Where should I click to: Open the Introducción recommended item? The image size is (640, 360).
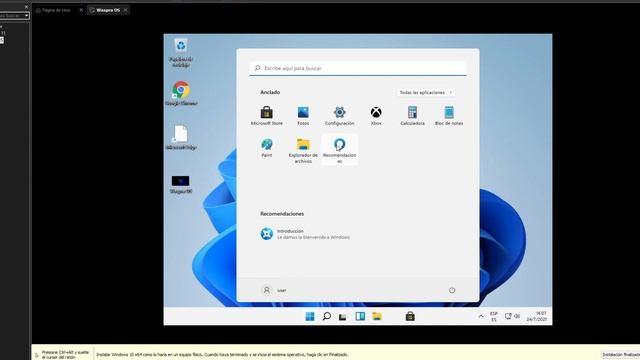pyautogui.click(x=305, y=234)
